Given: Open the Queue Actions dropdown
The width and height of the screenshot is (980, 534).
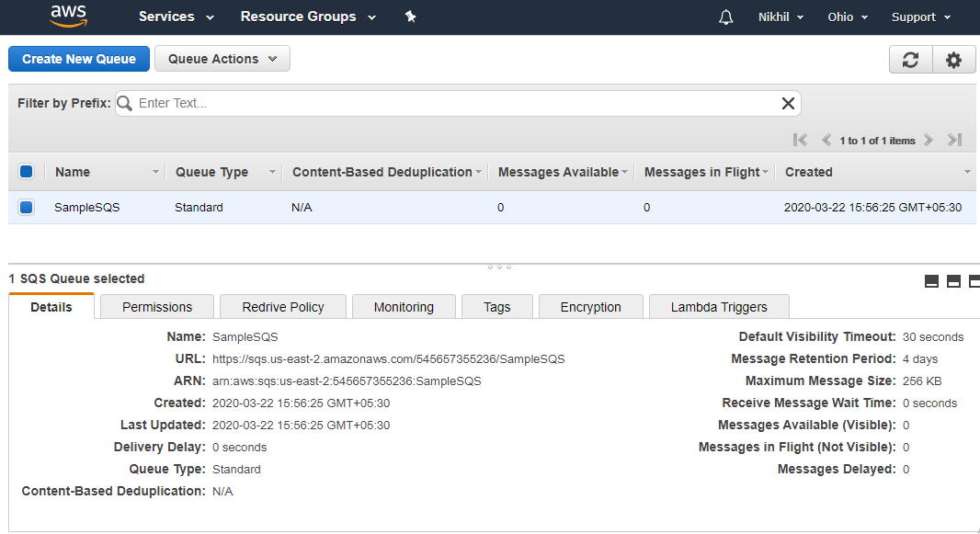Looking at the screenshot, I should coord(222,59).
